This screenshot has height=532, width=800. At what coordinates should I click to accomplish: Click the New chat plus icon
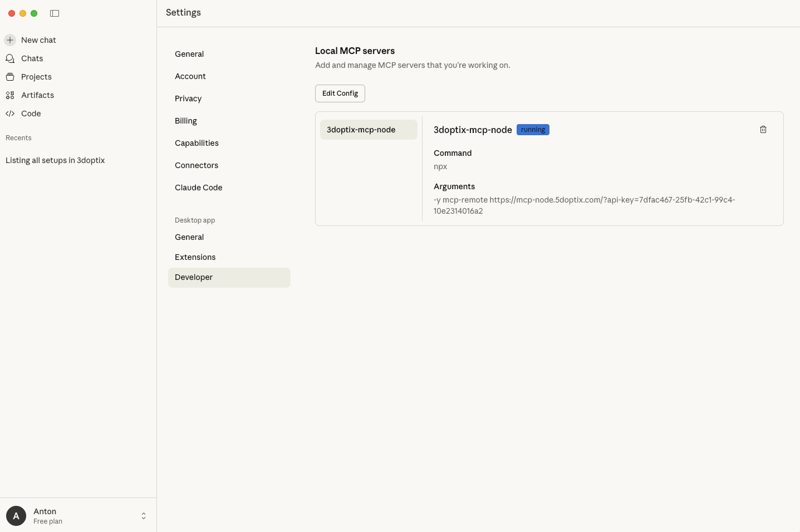pyautogui.click(x=10, y=40)
